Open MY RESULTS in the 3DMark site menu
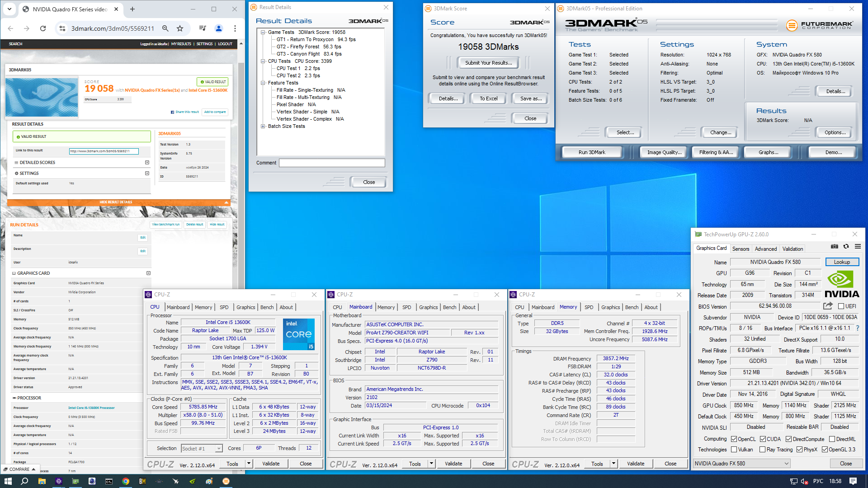Screen dimensions: 868x488 click(x=181, y=44)
